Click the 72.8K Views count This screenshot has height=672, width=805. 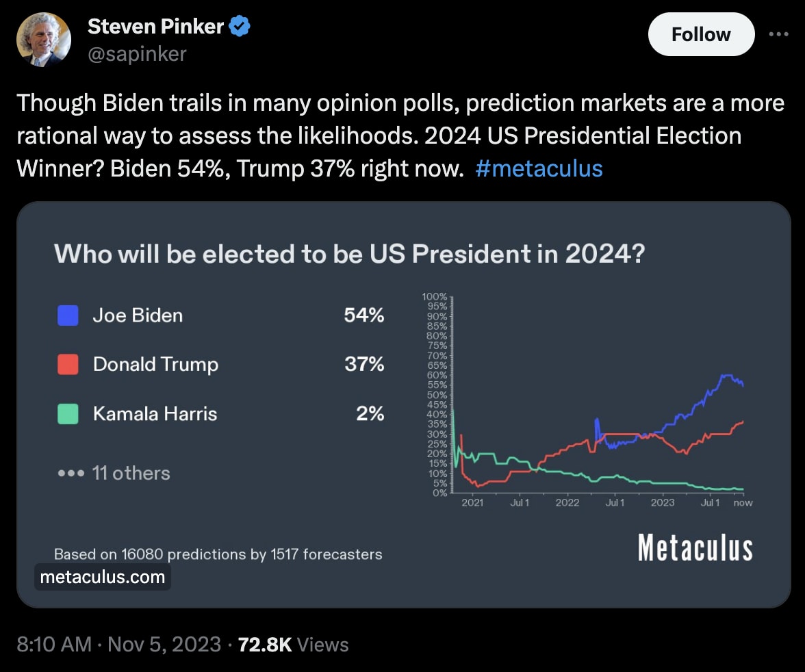[x=294, y=644]
